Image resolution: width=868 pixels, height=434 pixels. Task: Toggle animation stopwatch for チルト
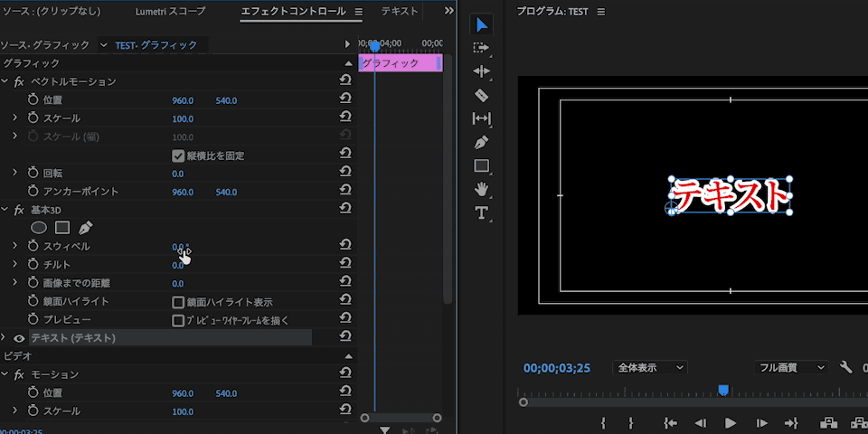click(33, 265)
